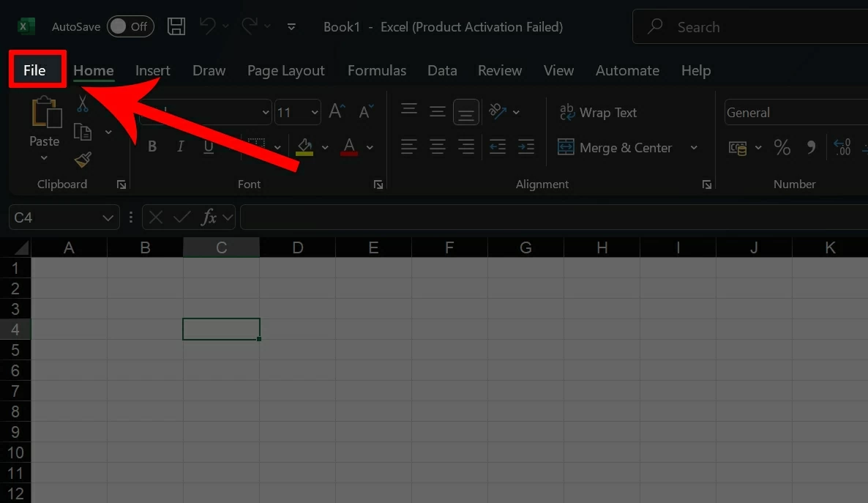Image resolution: width=868 pixels, height=503 pixels.
Task: Open the Font Color dropdown arrow
Action: pyautogui.click(x=370, y=147)
